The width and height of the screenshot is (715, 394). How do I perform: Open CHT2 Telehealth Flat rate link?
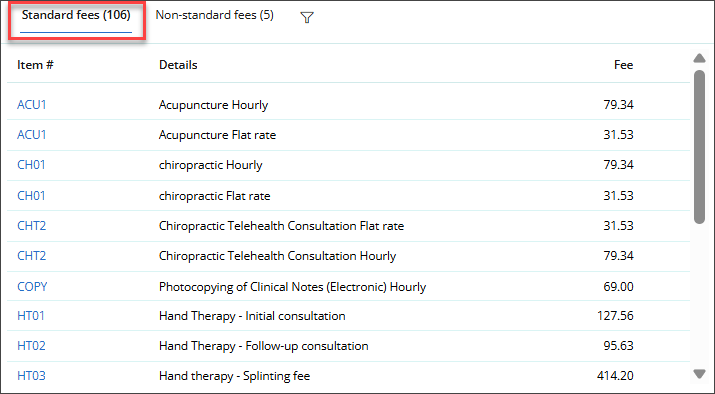(x=31, y=226)
